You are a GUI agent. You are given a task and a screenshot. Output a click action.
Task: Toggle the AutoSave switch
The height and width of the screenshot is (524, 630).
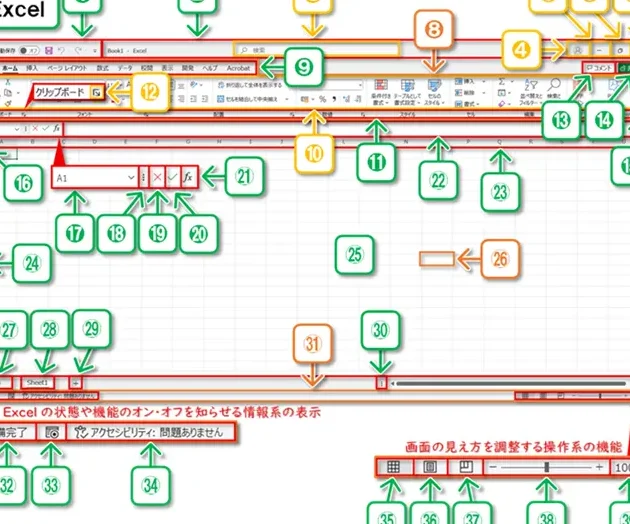[x=29, y=51]
